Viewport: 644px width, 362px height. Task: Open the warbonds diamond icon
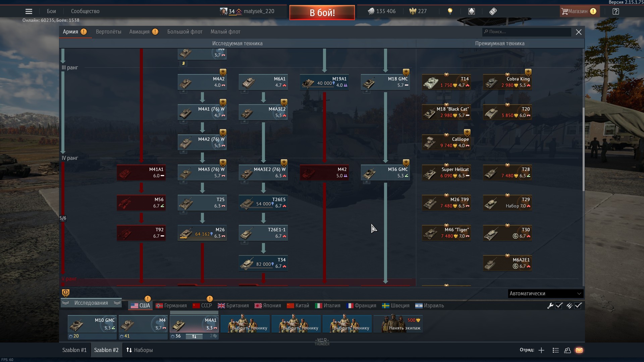click(x=472, y=11)
